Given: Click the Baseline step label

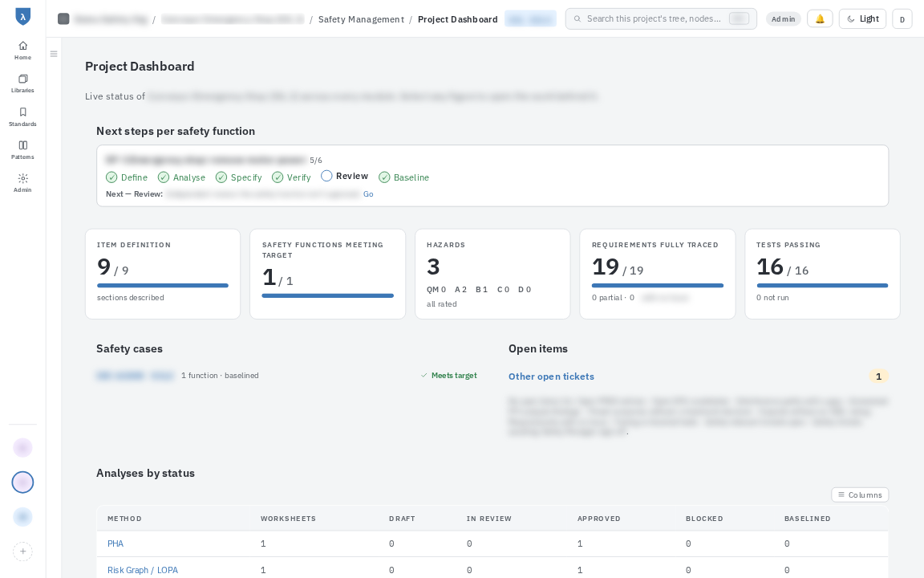Looking at the screenshot, I should 411,177.
